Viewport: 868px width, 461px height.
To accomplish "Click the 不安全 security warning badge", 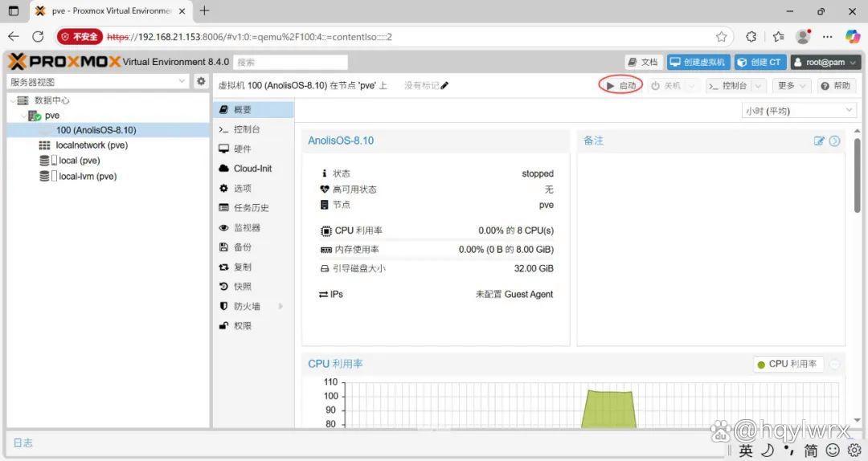I will (80, 36).
